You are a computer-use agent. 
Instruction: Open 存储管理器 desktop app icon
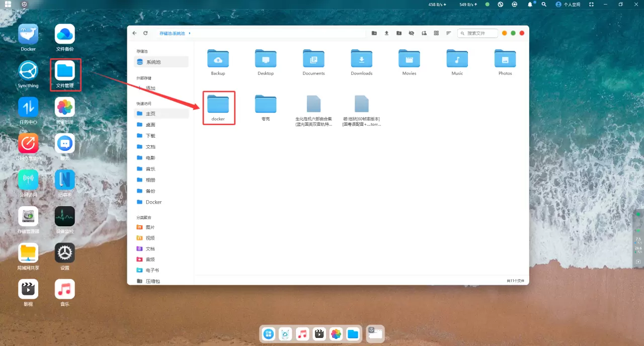point(28,218)
